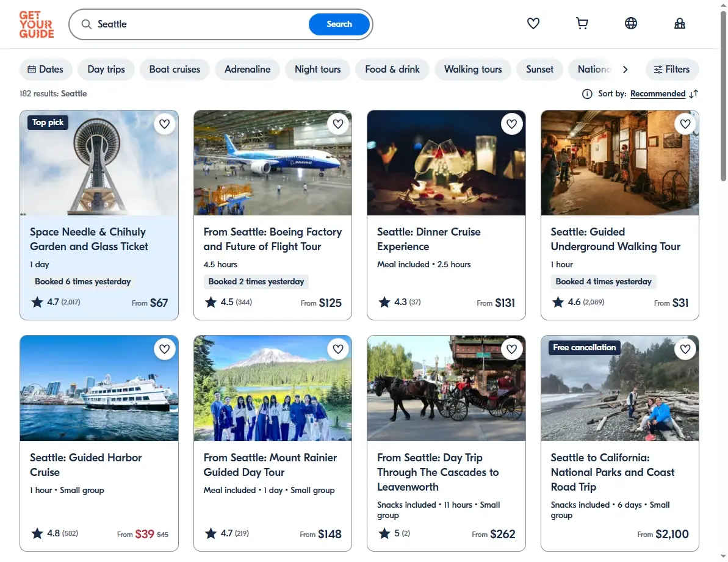Click star icon on Underground Walking Tour card
Viewport: 728px width, 562px height.
[558, 303]
